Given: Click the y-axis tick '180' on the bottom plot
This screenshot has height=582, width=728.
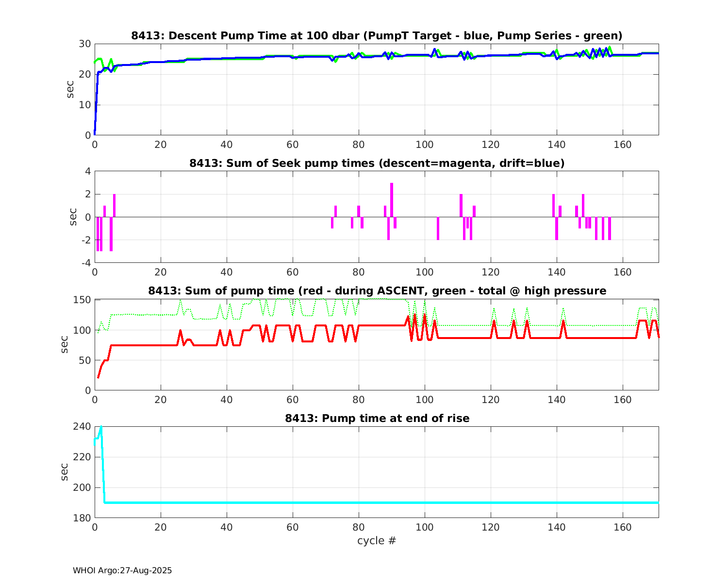Looking at the screenshot, I should [x=82, y=518].
